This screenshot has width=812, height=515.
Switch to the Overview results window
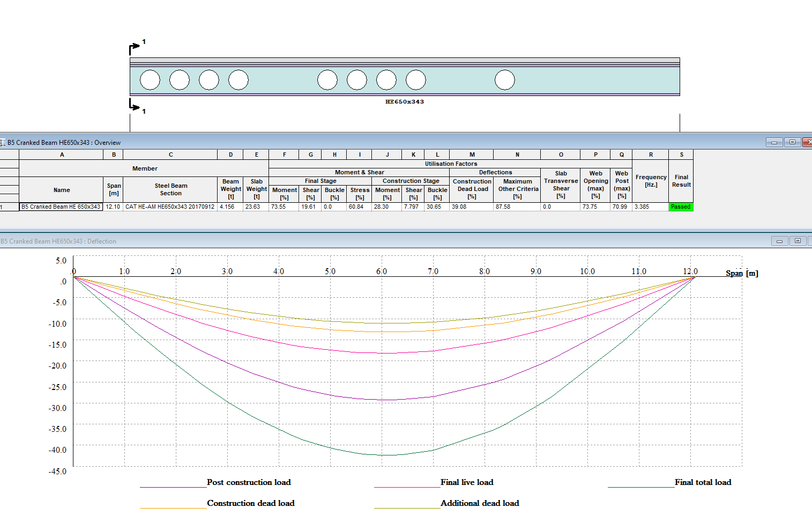[x=64, y=142]
